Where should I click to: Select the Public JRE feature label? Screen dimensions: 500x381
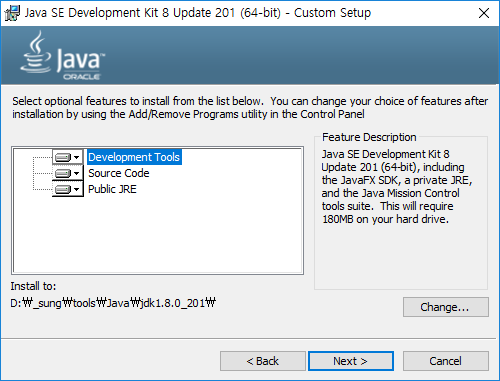[112, 189]
